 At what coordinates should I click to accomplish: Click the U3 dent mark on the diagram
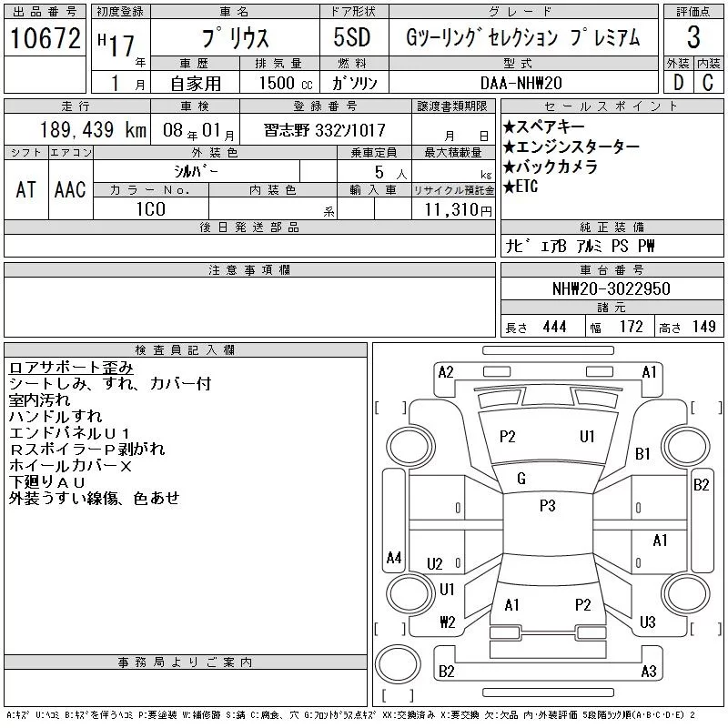click(648, 622)
